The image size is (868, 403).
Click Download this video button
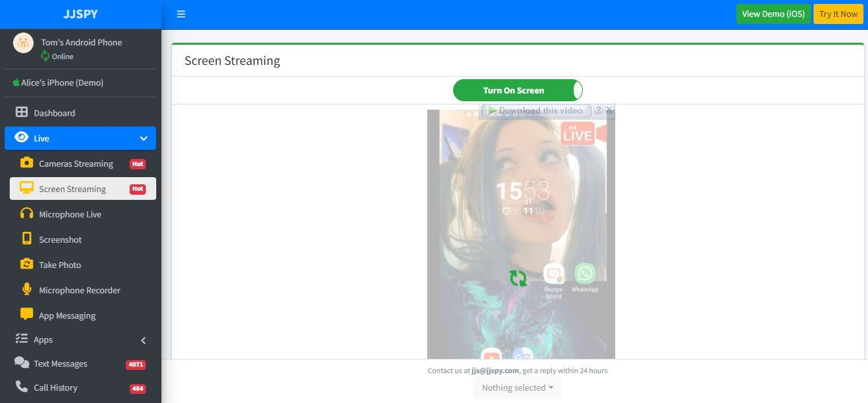point(535,110)
